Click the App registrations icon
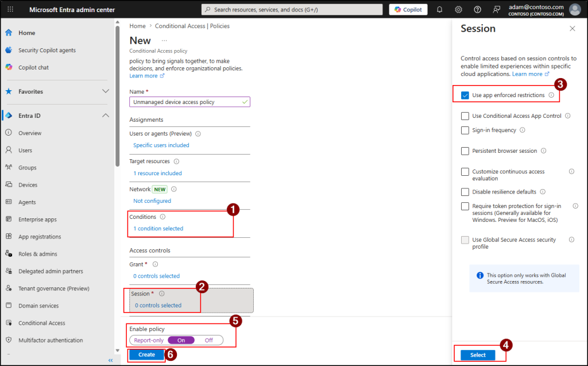This screenshot has height=366, width=588. pos(9,236)
